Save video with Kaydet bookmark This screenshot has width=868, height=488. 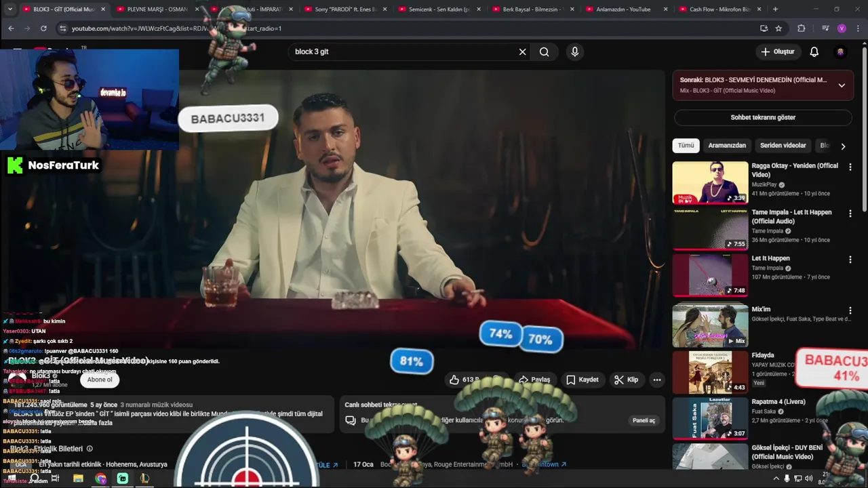tap(582, 380)
